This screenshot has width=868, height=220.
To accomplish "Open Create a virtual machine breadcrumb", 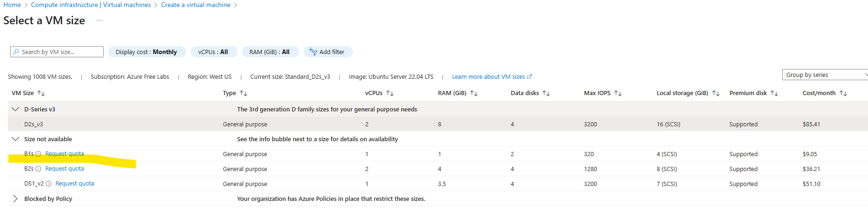I will (x=195, y=5).
